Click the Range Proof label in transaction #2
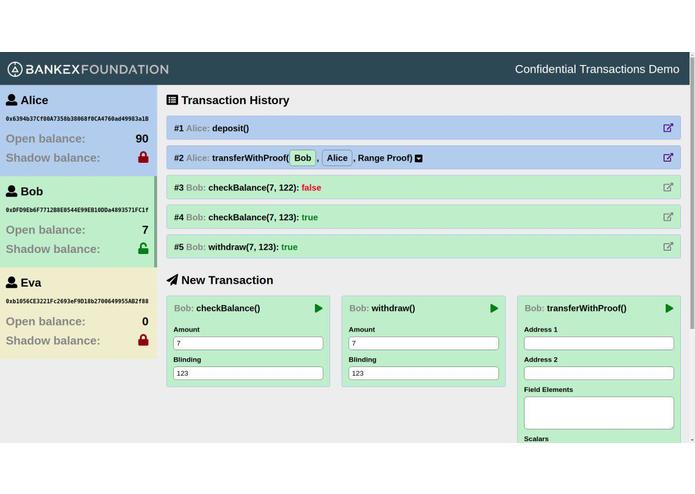 (x=385, y=158)
